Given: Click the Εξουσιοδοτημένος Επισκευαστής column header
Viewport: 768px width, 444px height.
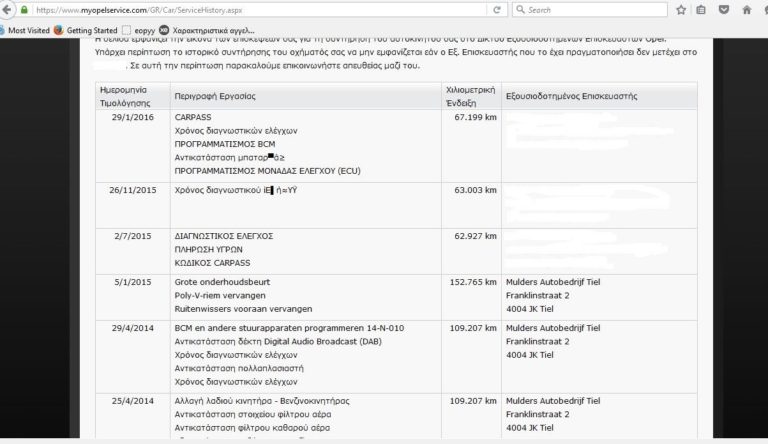Looking at the screenshot, I should coord(571,96).
